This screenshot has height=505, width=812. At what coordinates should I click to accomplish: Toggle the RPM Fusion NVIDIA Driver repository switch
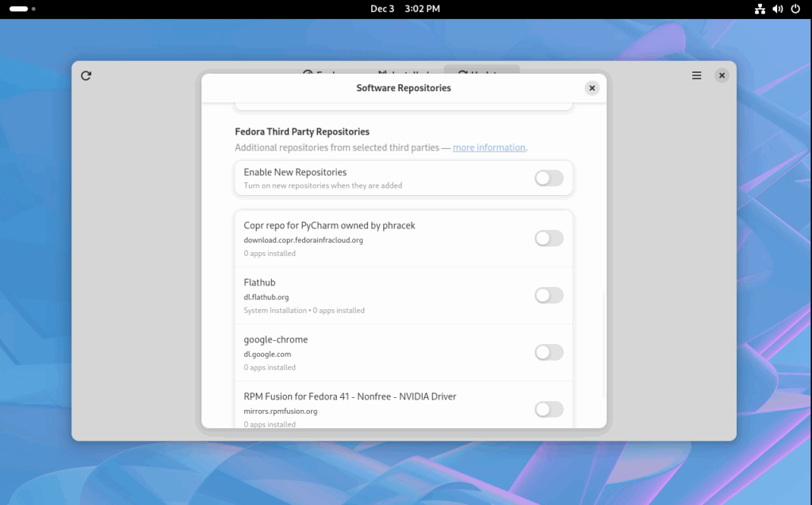pyautogui.click(x=549, y=409)
